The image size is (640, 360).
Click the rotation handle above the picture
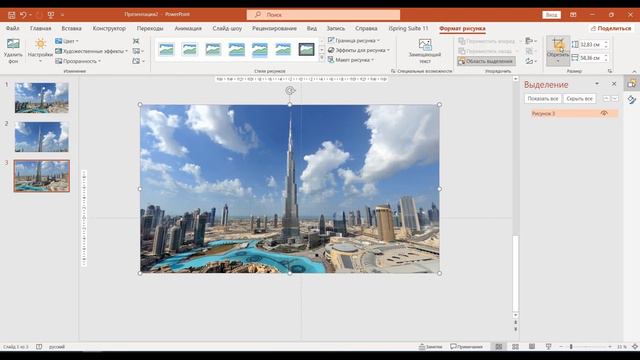[x=290, y=91]
